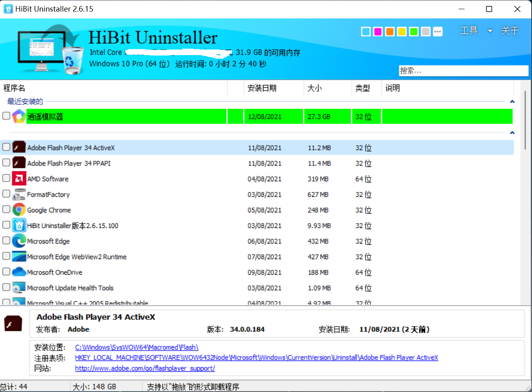Click the program list vertical scrollbar
Screen dimensions: 532x392
click(525, 120)
